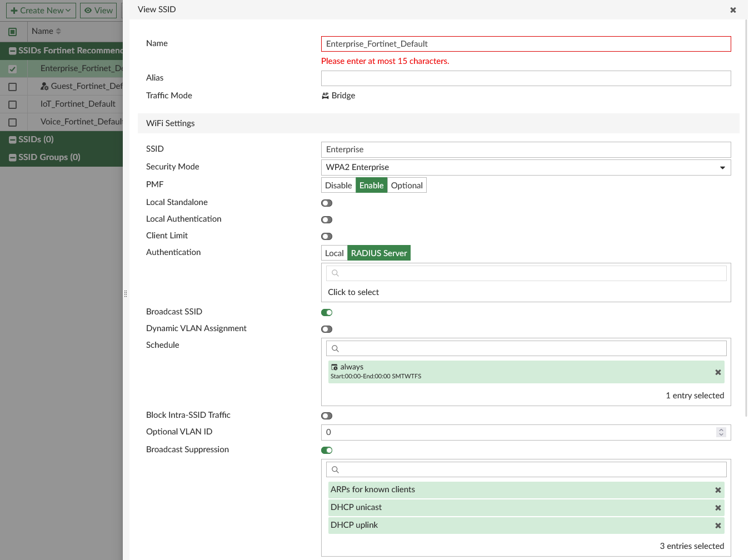Screen dimensions: 749x560
Task: Click the SSID input field
Action: click(526, 149)
